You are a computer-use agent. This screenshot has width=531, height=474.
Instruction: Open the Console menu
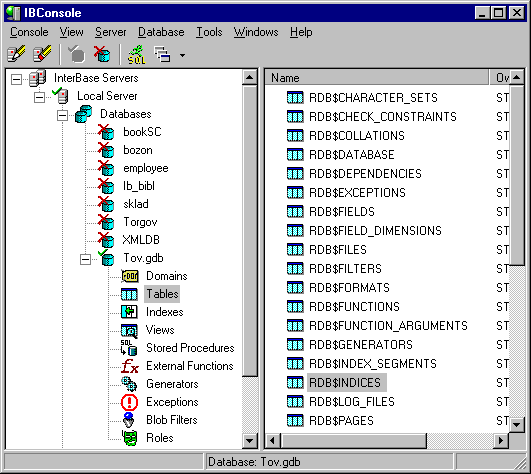coord(29,32)
